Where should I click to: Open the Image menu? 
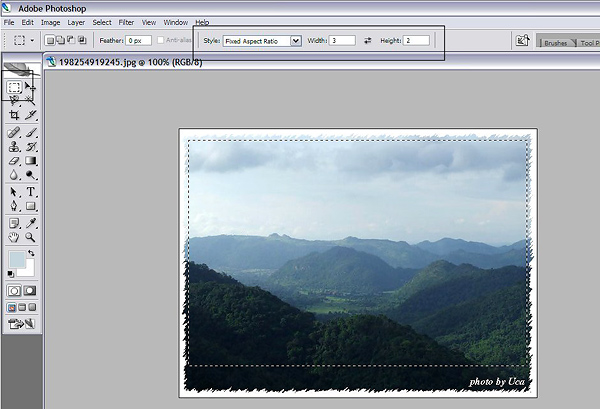pyautogui.click(x=50, y=22)
